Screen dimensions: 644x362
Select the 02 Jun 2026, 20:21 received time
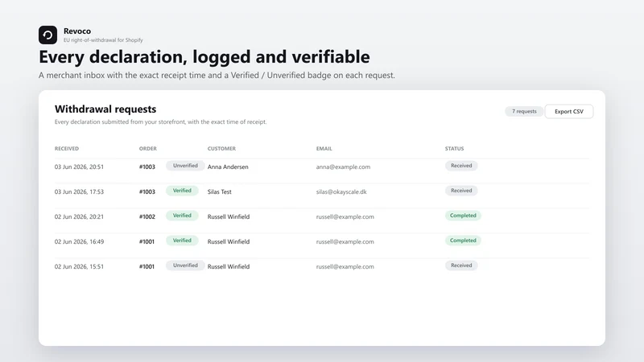pos(79,216)
